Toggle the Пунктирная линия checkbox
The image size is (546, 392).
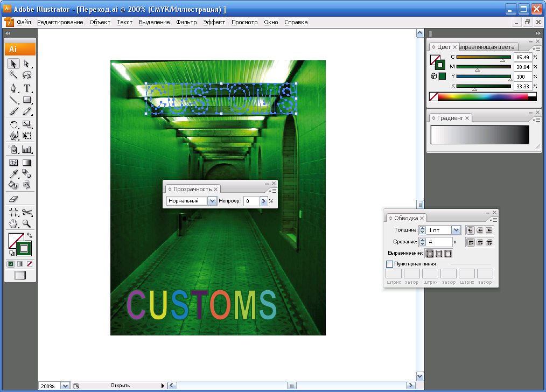pyautogui.click(x=390, y=264)
